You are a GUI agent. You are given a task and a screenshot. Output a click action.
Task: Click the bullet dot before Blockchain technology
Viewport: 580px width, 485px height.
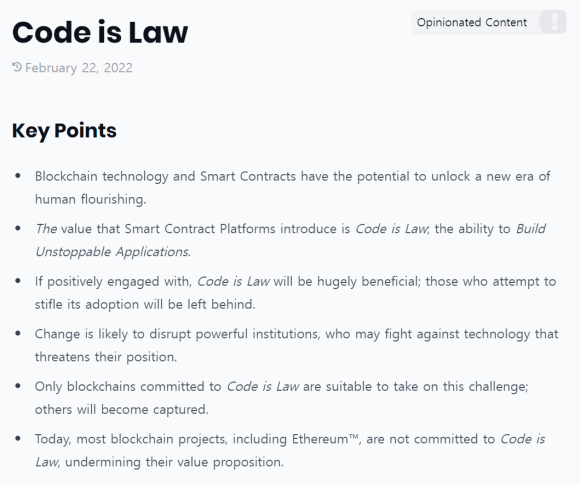coord(18,176)
